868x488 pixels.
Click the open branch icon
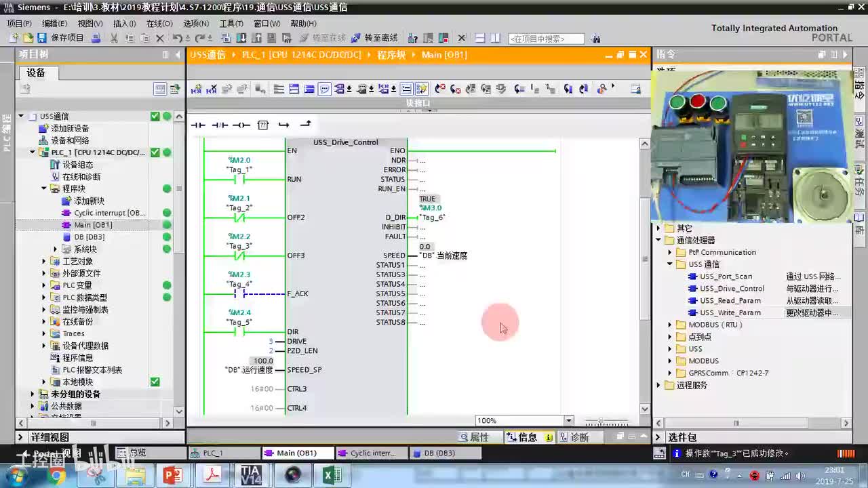pyautogui.click(x=284, y=125)
